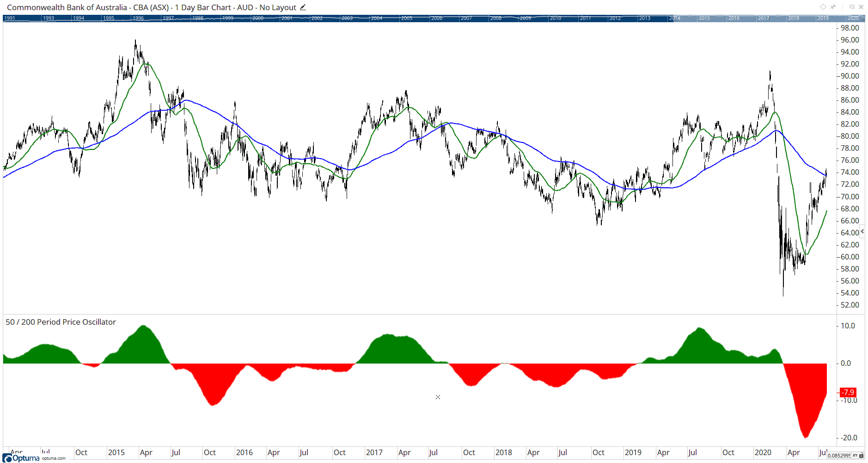Click the pencil edit icon beside No Layout
Viewport: 868px width, 463px height.
click(303, 7)
